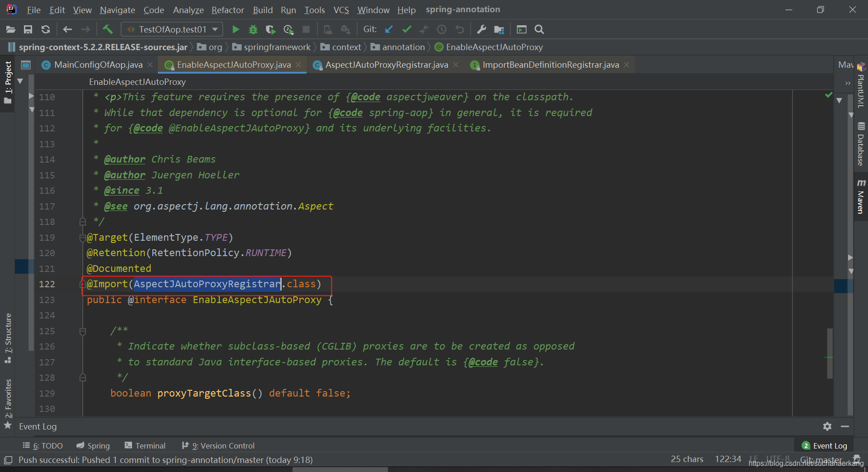Open the Database side panel
Viewport: 868px width, 472px height.
(861, 144)
